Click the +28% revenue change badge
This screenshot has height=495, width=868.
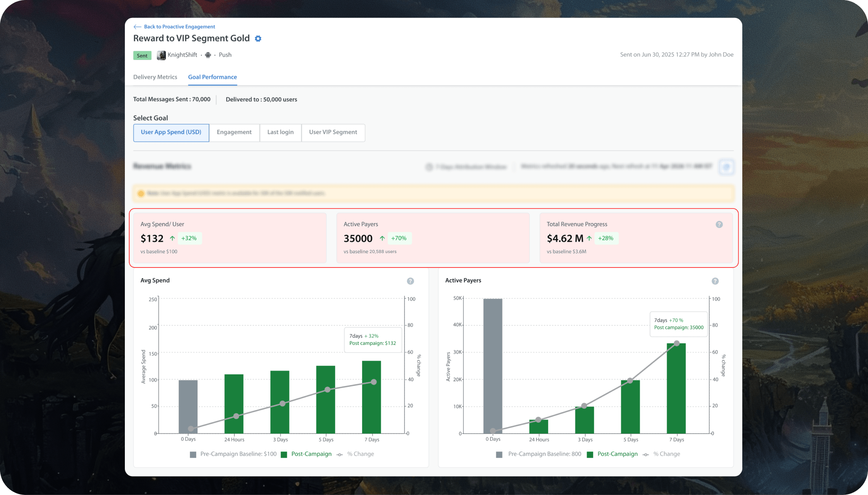pyautogui.click(x=605, y=238)
